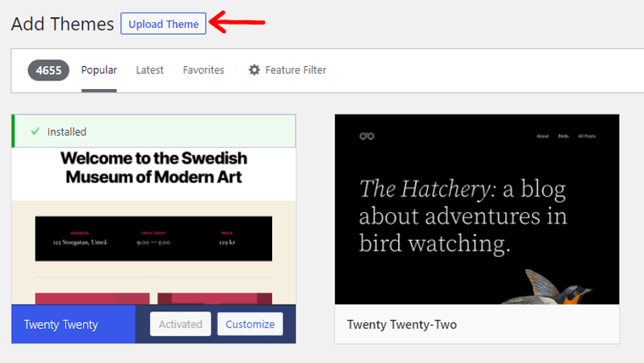Click the Twenty Twenty theme name
644x363 pixels.
61,325
